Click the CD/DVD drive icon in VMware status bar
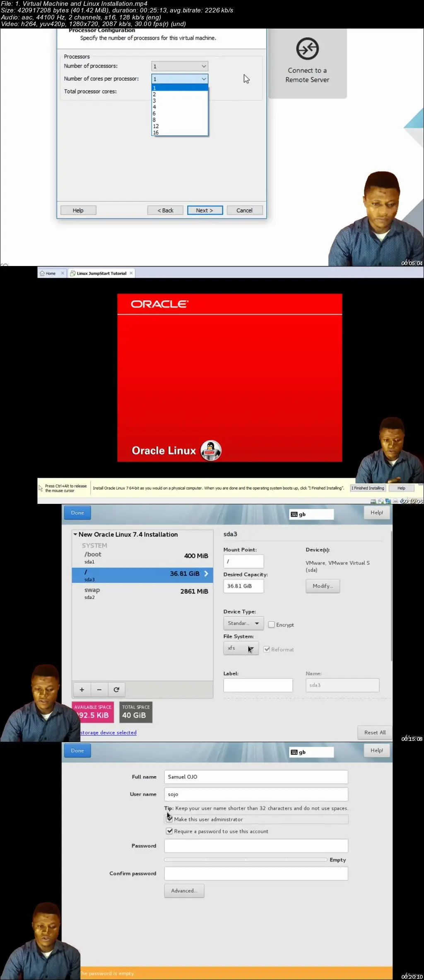Image resolution: width=424 pixels, height=980 pixels. [381, 501]
